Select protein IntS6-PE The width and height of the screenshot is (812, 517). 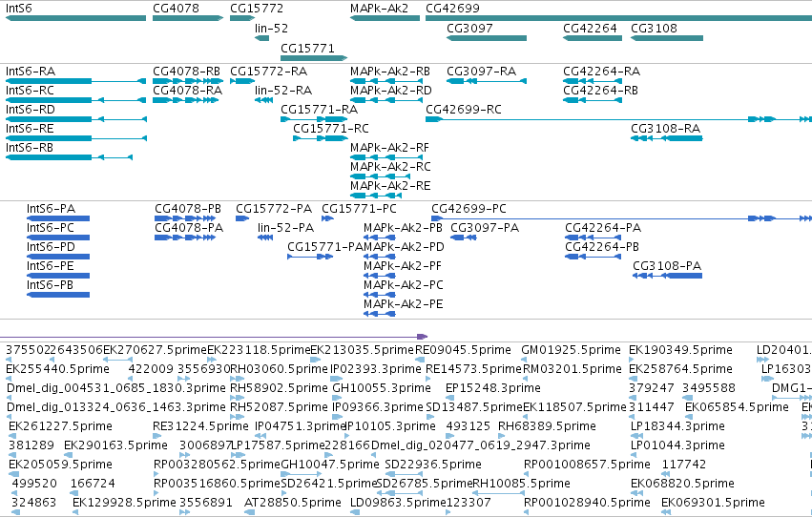point(58,276)
